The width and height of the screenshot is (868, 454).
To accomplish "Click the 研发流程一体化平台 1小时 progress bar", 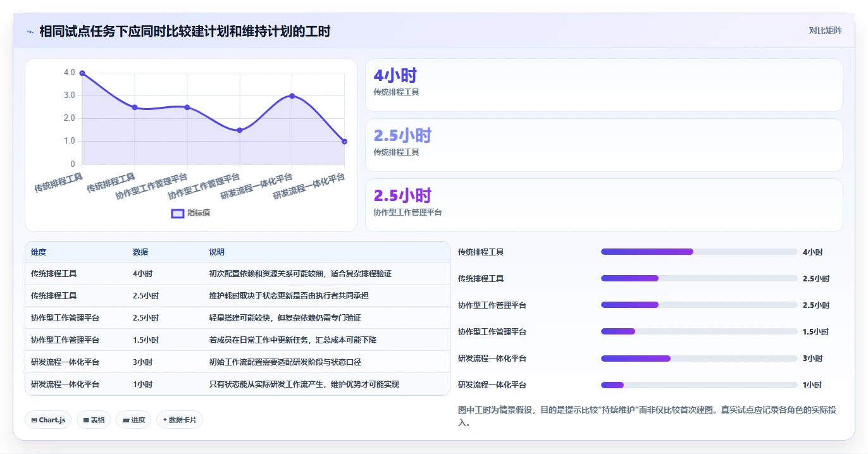I will 699,384.
